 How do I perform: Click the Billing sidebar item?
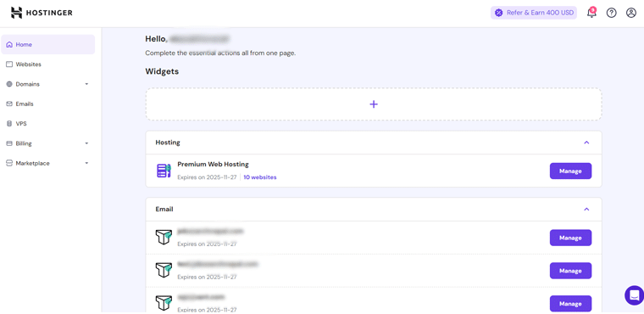[x=48, y=143]
